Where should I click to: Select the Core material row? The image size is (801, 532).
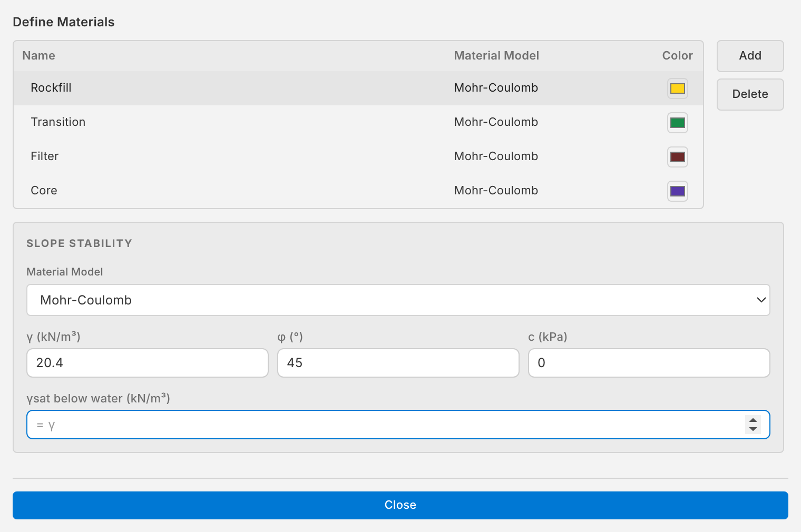(358, 191)
